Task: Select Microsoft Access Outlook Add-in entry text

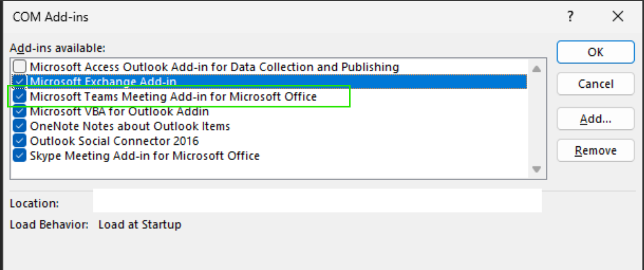Action: coord(214,66)
